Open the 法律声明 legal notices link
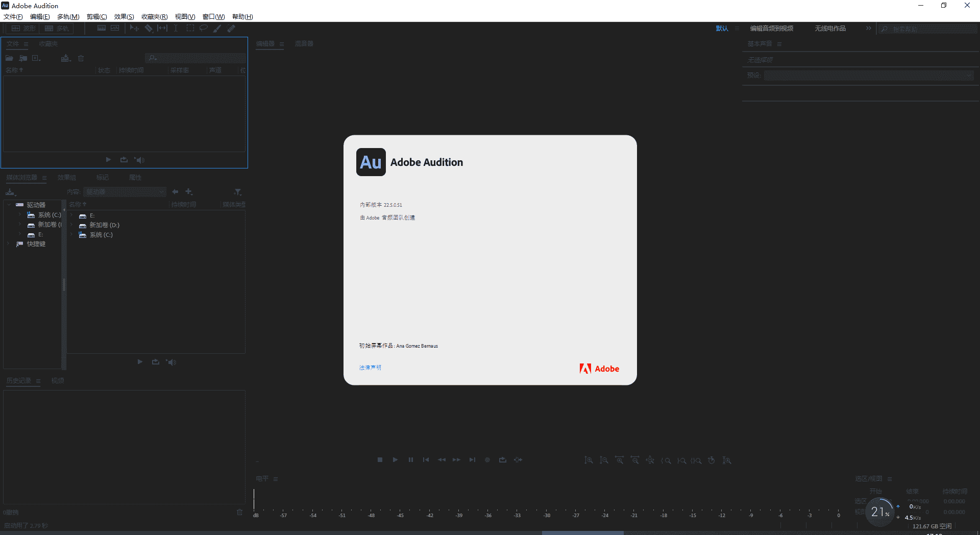This screenshot has height=535, width=980. pyautogui.click(x=370, y=368)
